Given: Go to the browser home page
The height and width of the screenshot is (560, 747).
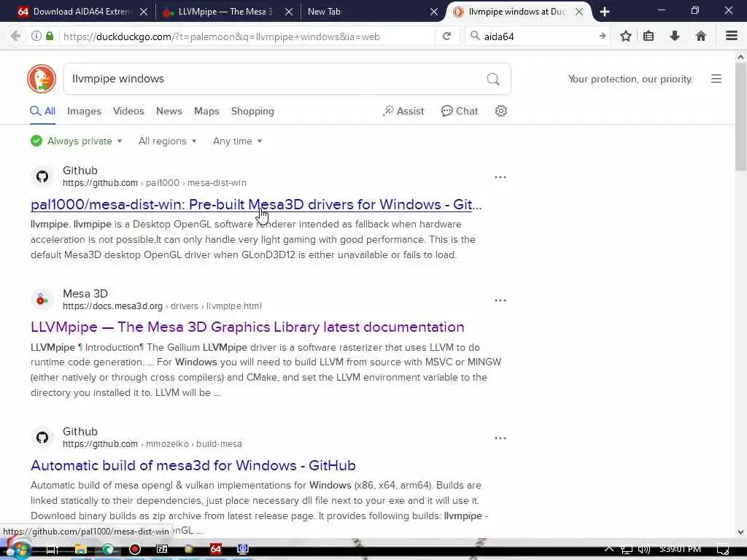Looking at the screenshot, I should point(700,36).
